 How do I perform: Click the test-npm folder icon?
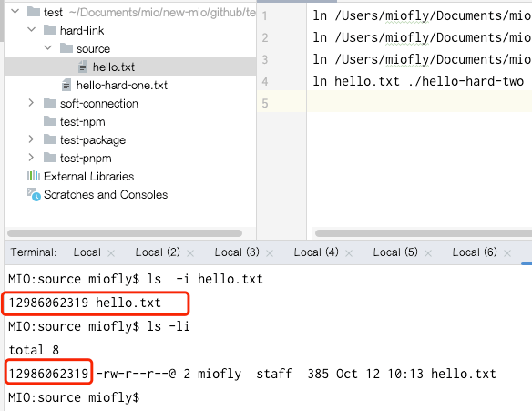coord(50,121)
